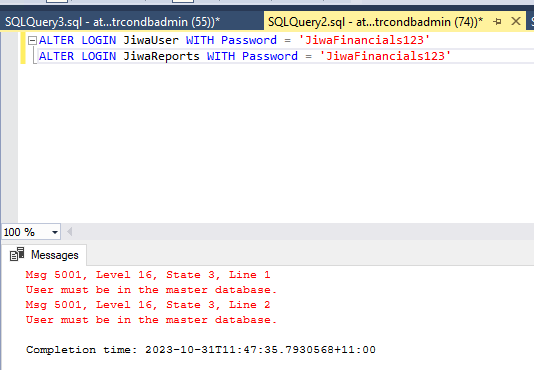
Task: Click second 'User must be in the master database.' message
Action: 151,320
